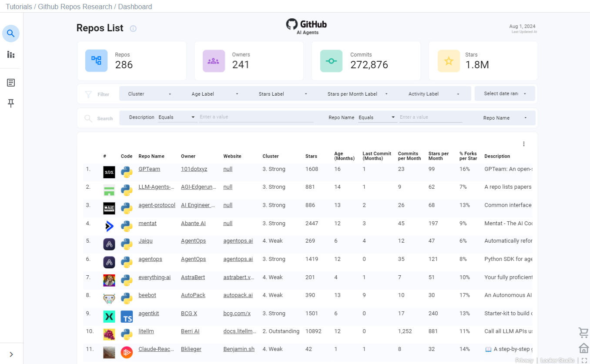The height and width of the screenshot is (364, 590).
Task: Select the pin icon in the left sidebar
Action: (x=11, y=103)
